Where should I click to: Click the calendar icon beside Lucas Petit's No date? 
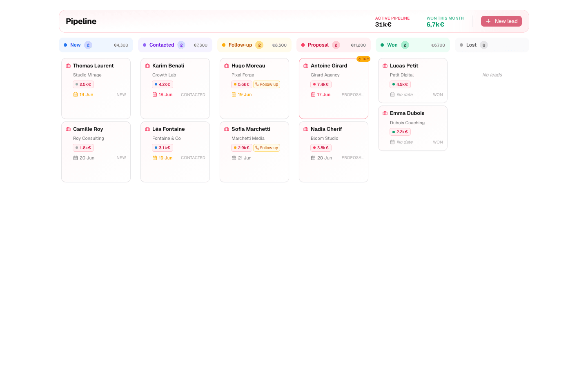[392, 94]
